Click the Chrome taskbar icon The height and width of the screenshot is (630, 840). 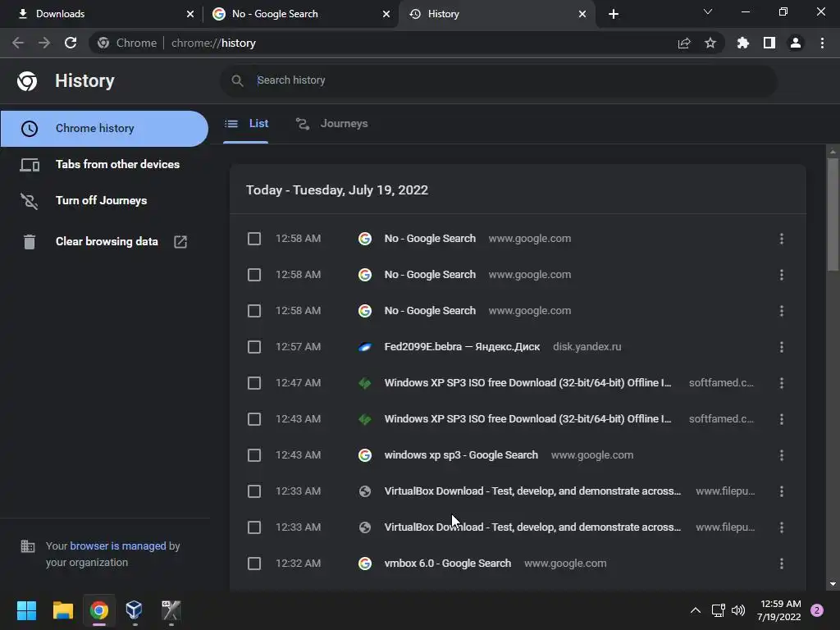[99, 610]
